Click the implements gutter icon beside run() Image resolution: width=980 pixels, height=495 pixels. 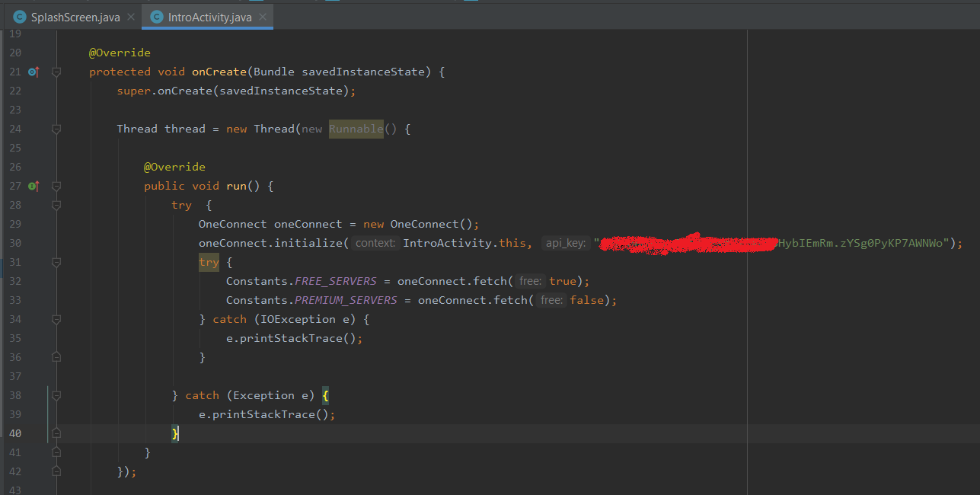(33, 186)
